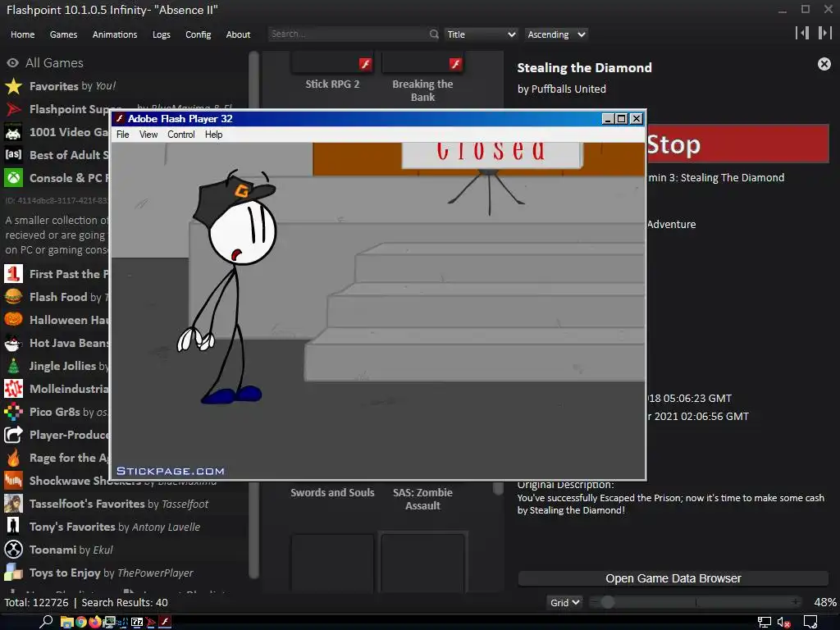Screen dimensions: 840x630
Task: Click the muted volume tray icon
Action: pyautogui.click(x=783, y=623)
